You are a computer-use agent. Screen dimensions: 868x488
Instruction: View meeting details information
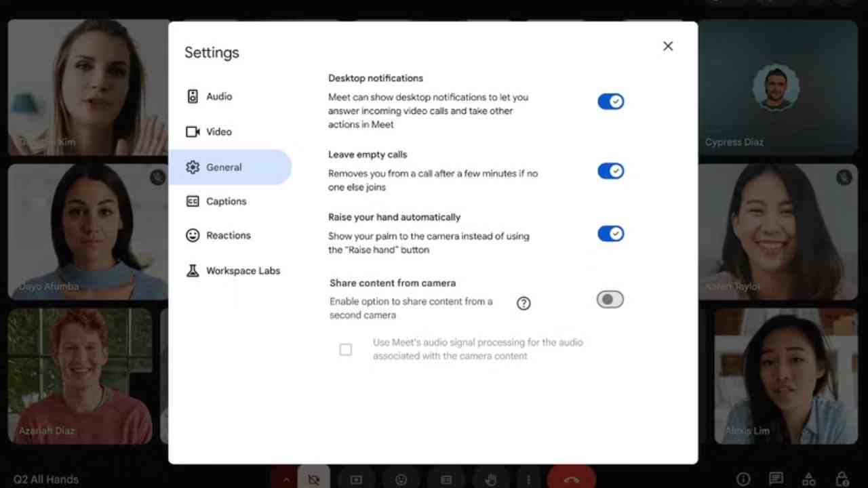(x=743, y=480)
